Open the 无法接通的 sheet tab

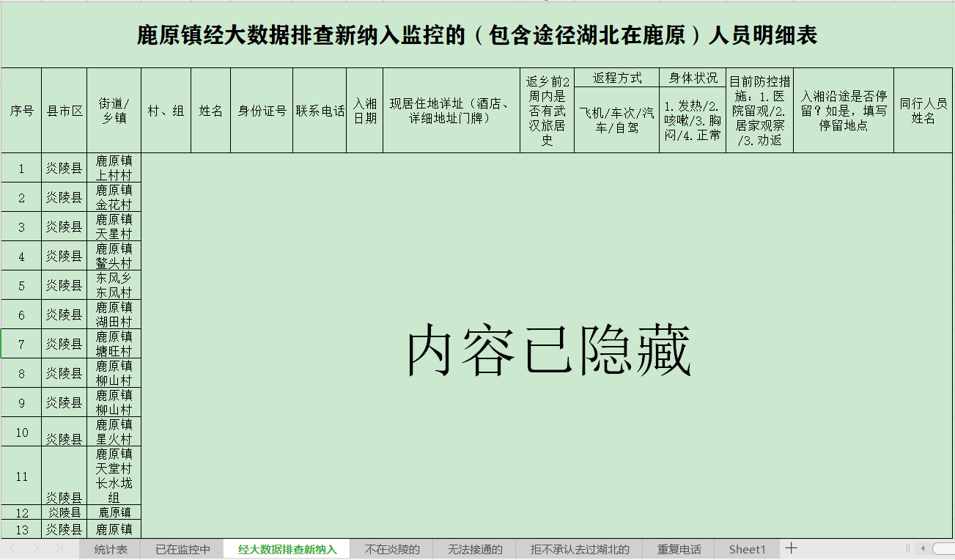[475, 549]
